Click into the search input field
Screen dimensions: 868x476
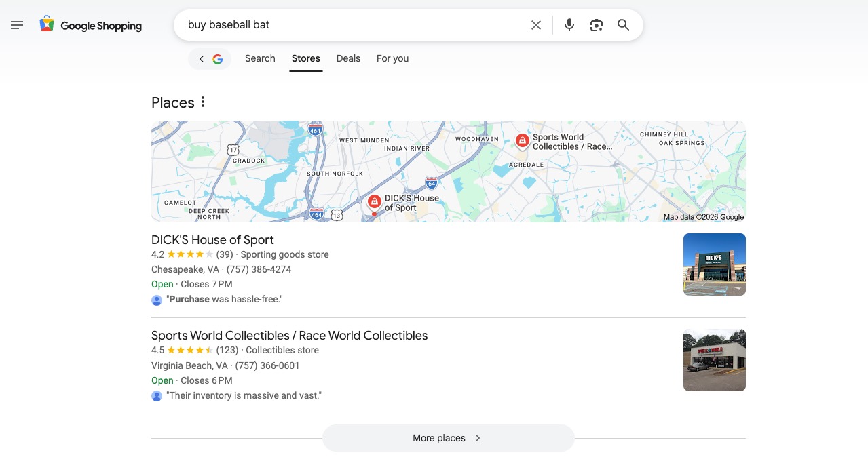click(x=353, y=25)
